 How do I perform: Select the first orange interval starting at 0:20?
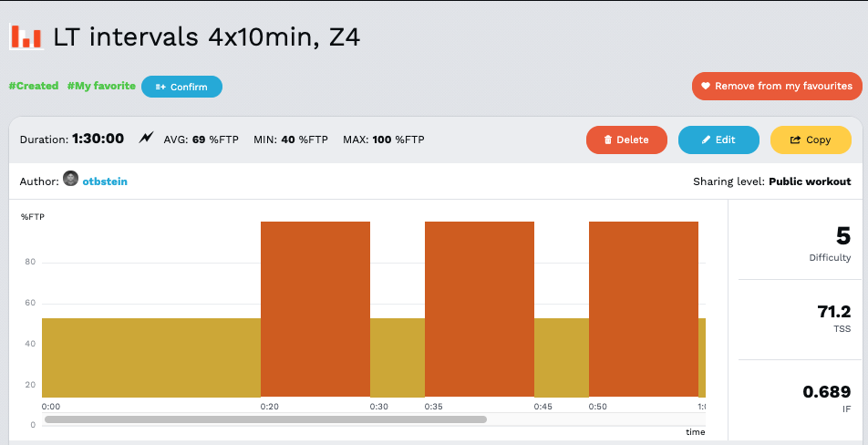[315, 308]
